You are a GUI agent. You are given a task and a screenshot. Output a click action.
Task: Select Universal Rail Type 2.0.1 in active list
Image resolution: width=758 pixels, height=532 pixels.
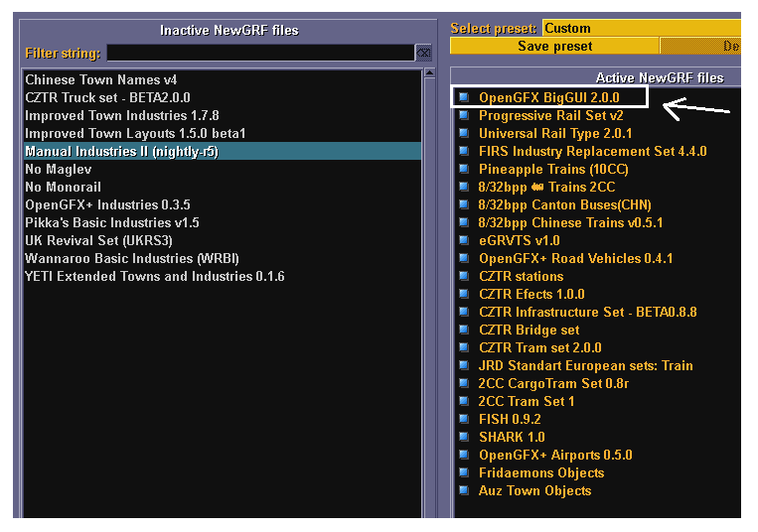pos(555,133)
